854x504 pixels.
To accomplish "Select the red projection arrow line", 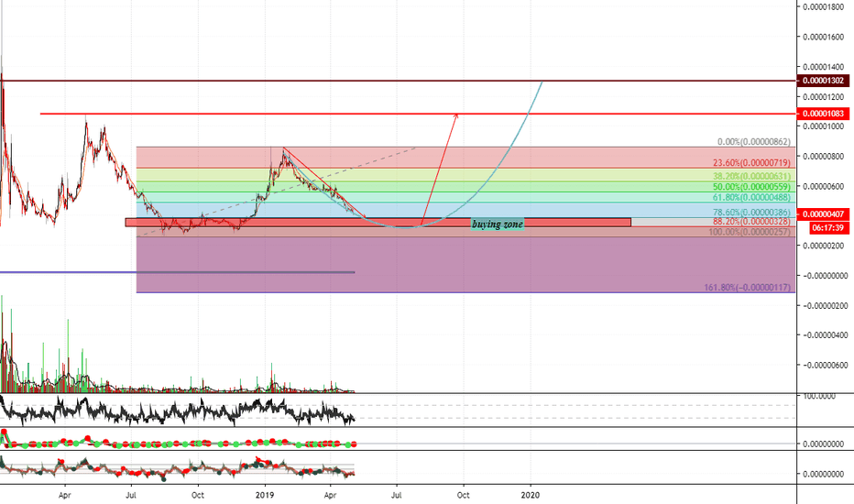I will [440, 169].
